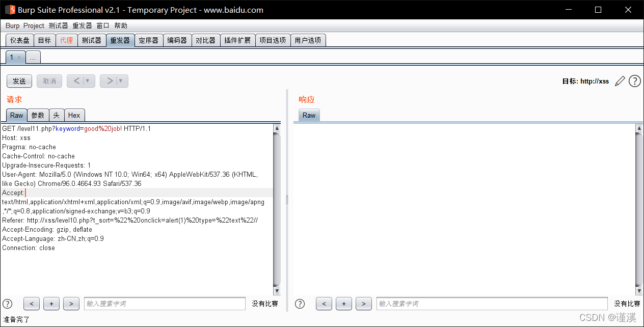Click request pane scrollbar down arrow

point(277,291)
